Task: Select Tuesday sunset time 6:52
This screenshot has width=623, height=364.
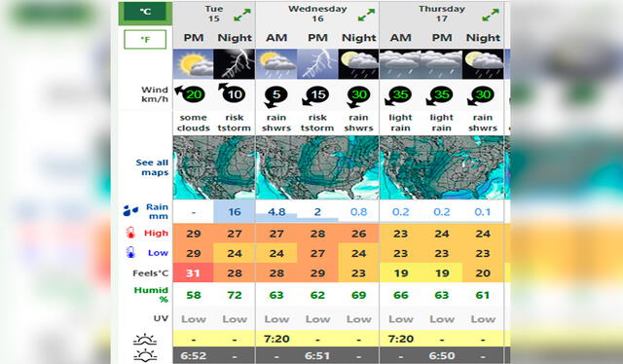Action: 194,355
